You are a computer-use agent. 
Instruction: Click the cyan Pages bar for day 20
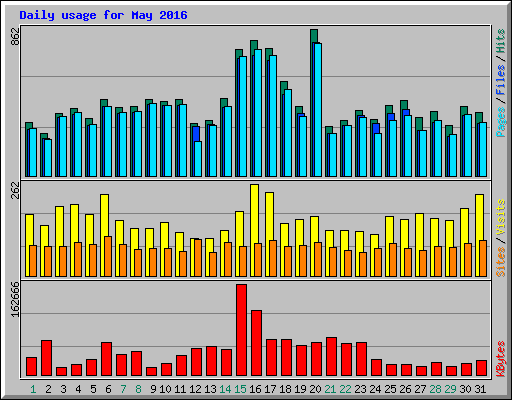tap(318, 110)
